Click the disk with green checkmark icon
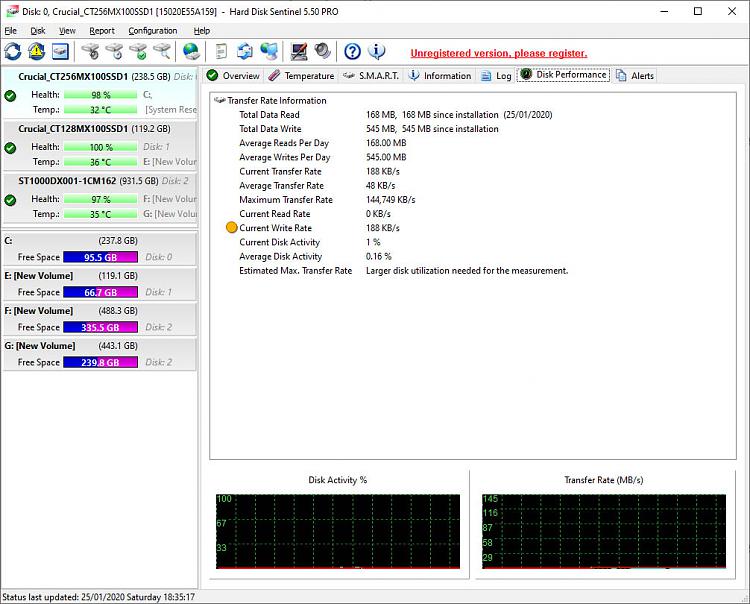 pos(138,51)
